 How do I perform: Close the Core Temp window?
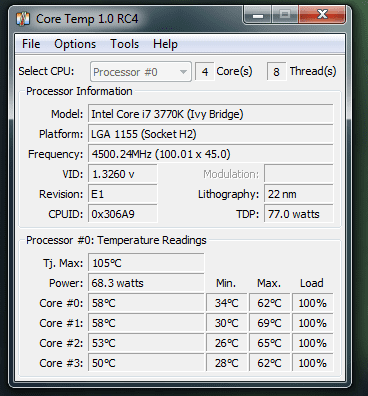click(x=322, y=15)
